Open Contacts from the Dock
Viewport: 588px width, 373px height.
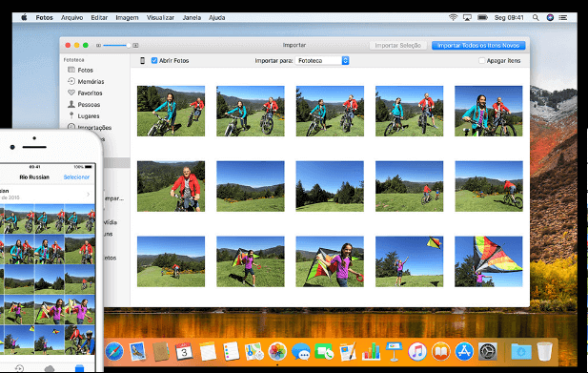click(161, 352)
